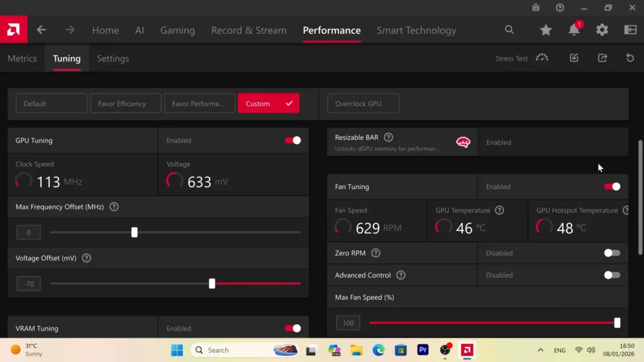644x362 pixels.
Task: Switch to the Smart Technology tab
Action: [x=416, y=30]
